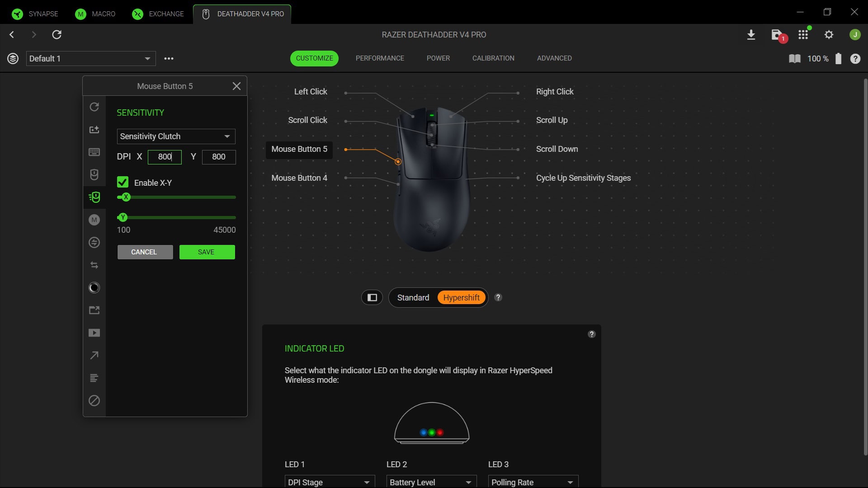Image resolution: width=868 pixels, height=488 pixels.
Task: Switch to Hypershift mode
Action: click(461, 298)
